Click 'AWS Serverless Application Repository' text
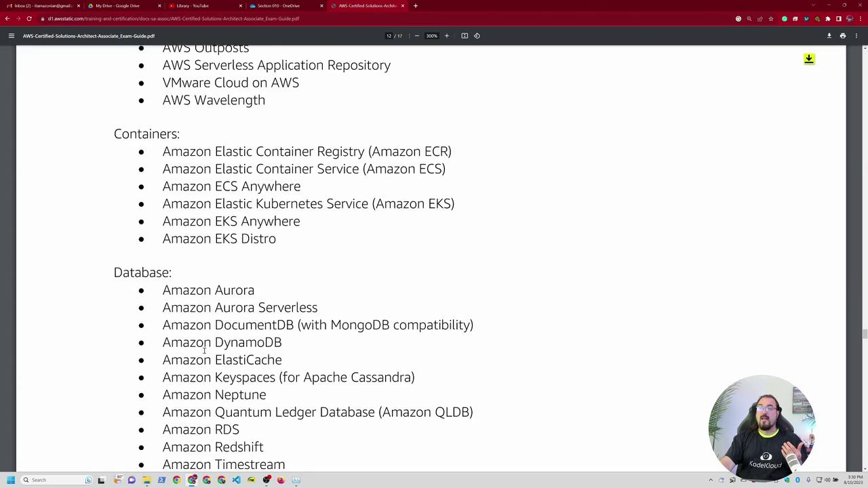This screenshot has height=488, width=868. click(277, 65)
